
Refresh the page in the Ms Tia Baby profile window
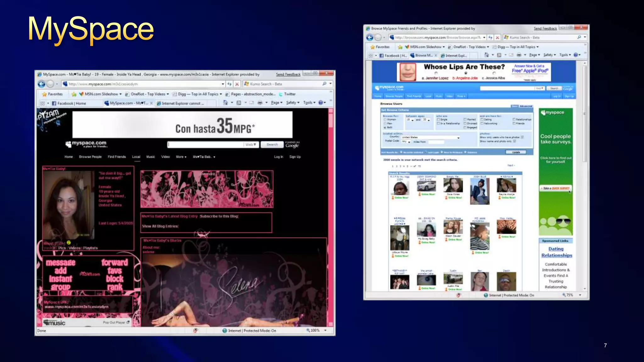230,84
